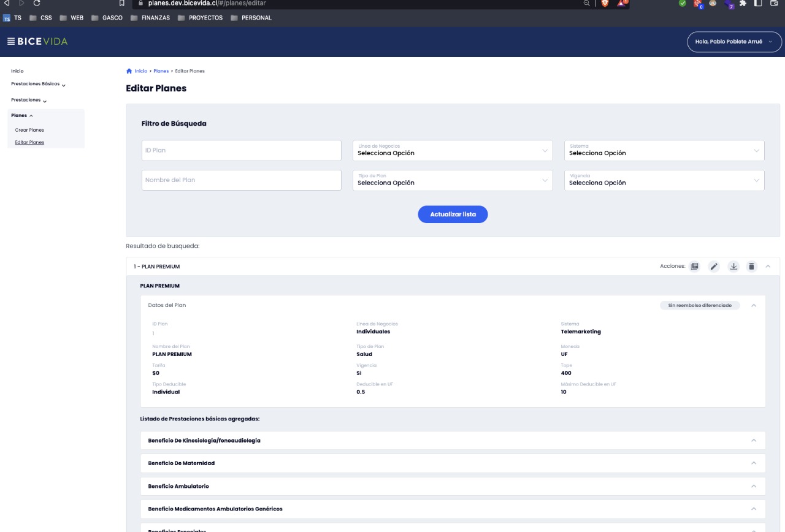Expand Prestaciones Básicas in the sidebar
The height and width of the screenshot is (532, 785).
38,84
